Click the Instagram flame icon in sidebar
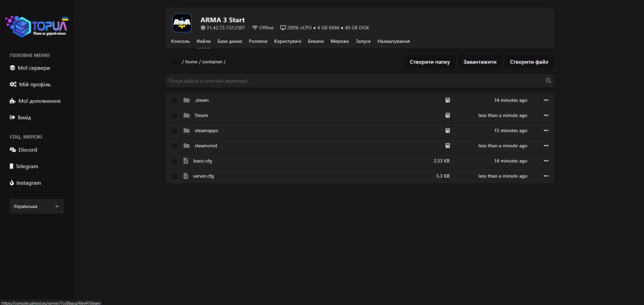The width and height of the screenshot is (644, 305). (x=12, y=183)
